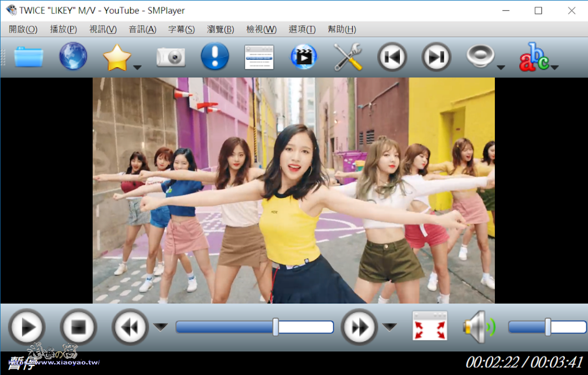Open the 播放(P) menu
The width and height of the screenshot is (588, 375).
pos(64,29)
